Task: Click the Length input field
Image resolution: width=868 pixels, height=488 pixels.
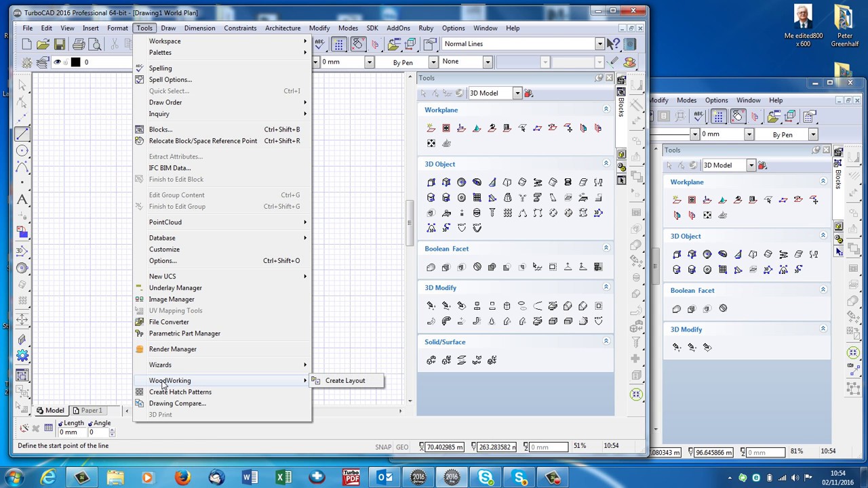Action: [x=72, y=432]
